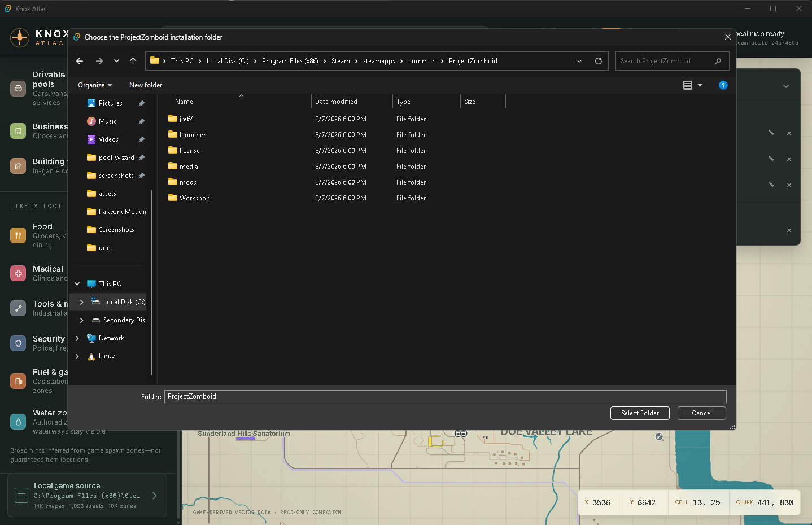Jump to common in the address breadcrumb
The width and height of the screenshot is (812, 525).
422,61
